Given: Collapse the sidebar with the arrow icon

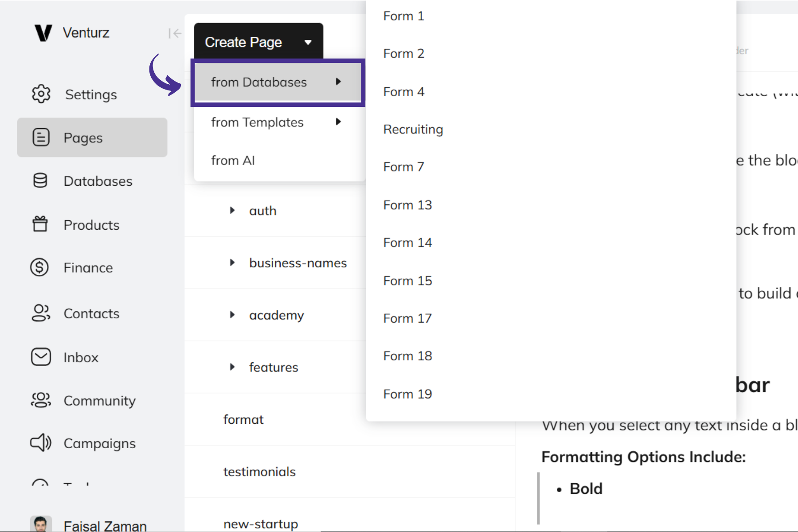Looking at the screenshot, I should [175, 33].
